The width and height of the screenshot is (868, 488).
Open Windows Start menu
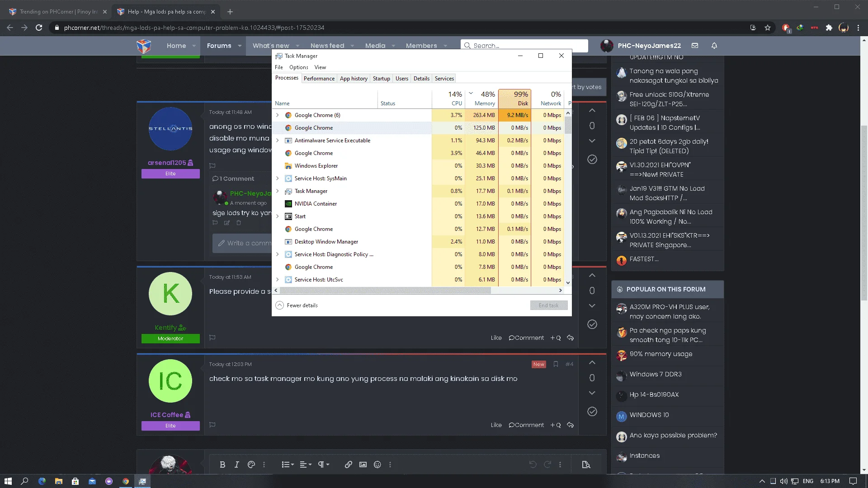pos(8,481)
